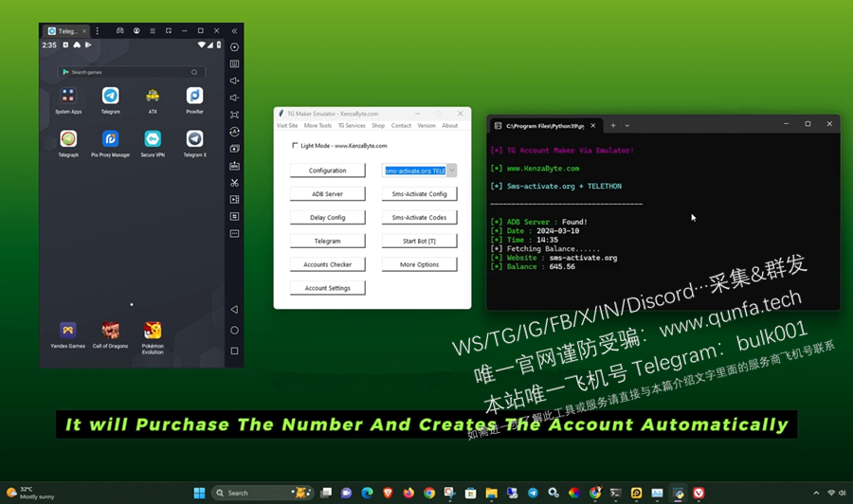853x504 pixels.
Task: Open the Shop menu in TG Maker
Action: point(378,126)
